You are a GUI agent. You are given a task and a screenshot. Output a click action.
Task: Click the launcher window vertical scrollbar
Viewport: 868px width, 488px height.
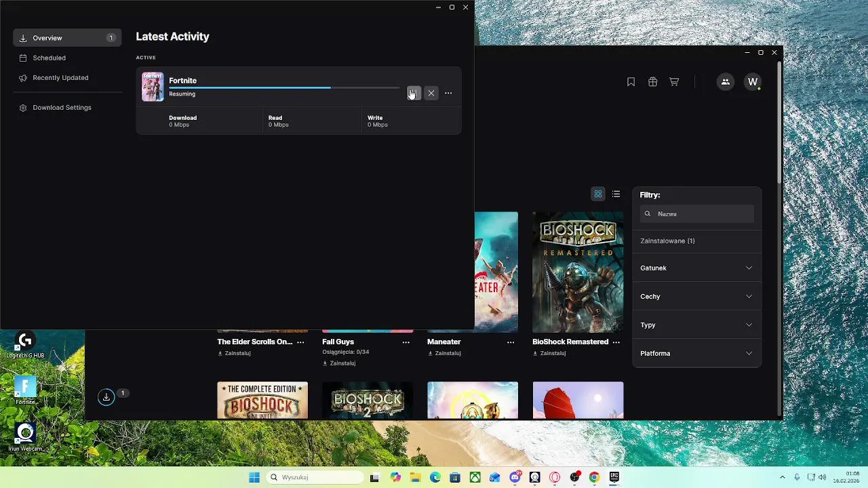coord(779,122)
